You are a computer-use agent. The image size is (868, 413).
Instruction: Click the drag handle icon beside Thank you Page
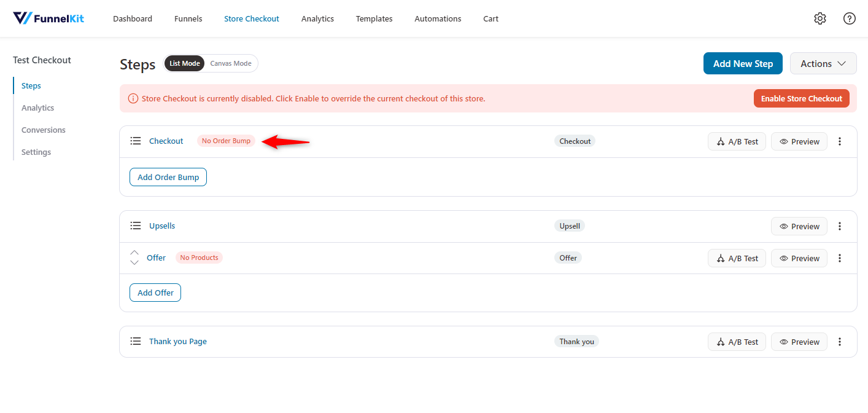click(136, 341)
